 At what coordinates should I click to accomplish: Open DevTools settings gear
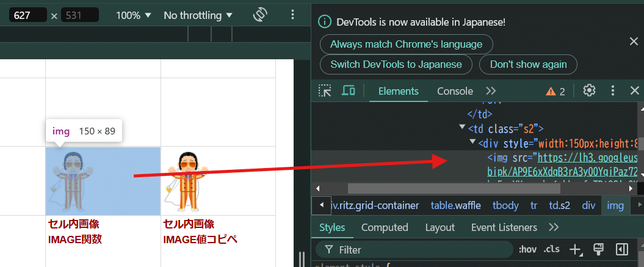click(590, 90)
